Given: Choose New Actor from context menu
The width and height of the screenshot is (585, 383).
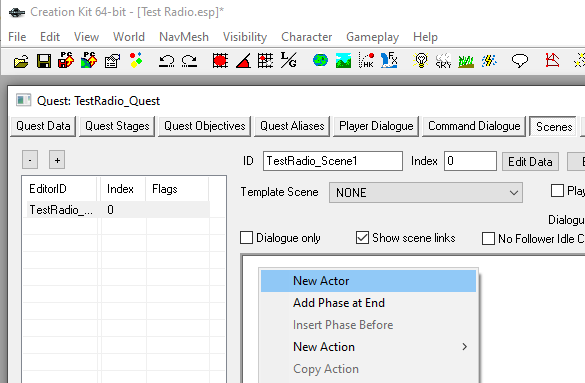Looking at the screenshot, I should pyautogui.click(x=369, y=281).
